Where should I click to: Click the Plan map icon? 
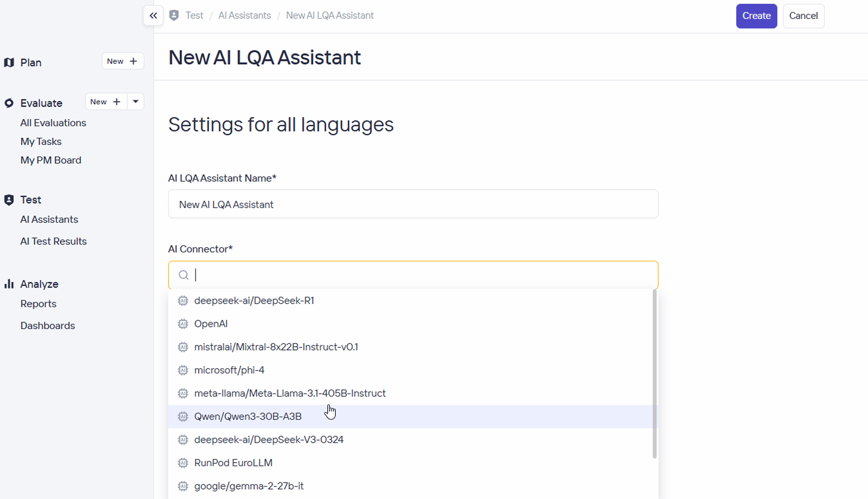click(9, 63)
